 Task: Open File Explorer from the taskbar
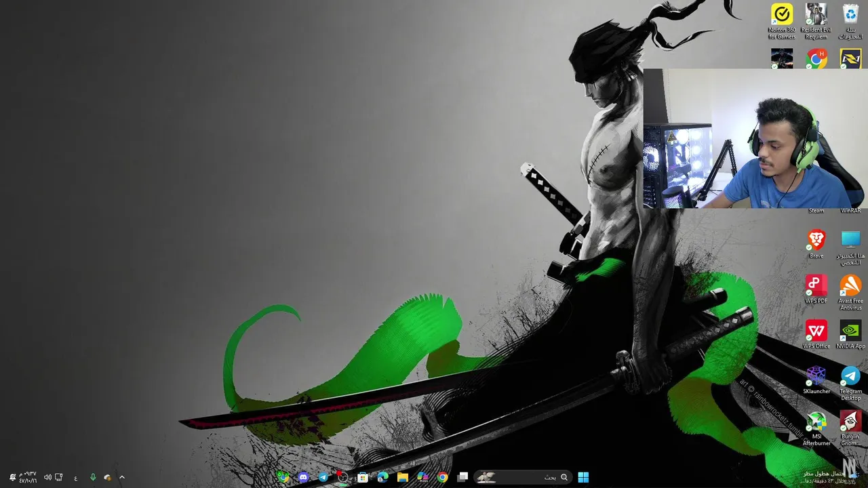click(403, 477)
